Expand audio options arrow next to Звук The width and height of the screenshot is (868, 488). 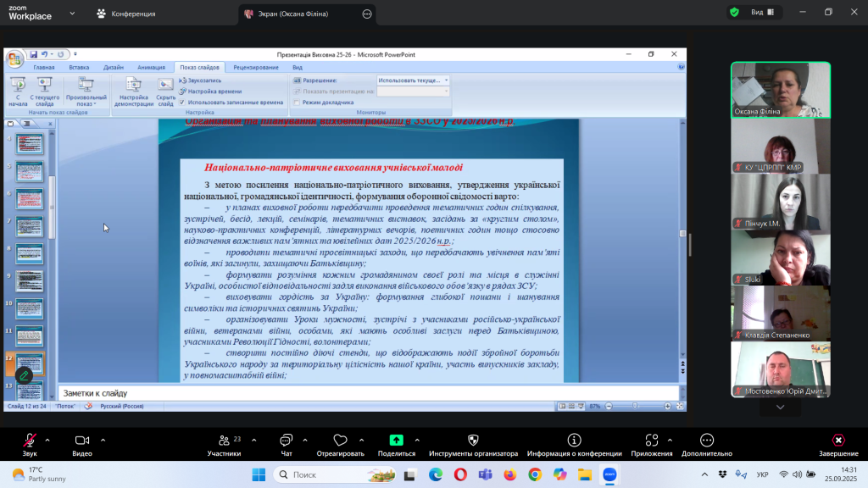47,441
